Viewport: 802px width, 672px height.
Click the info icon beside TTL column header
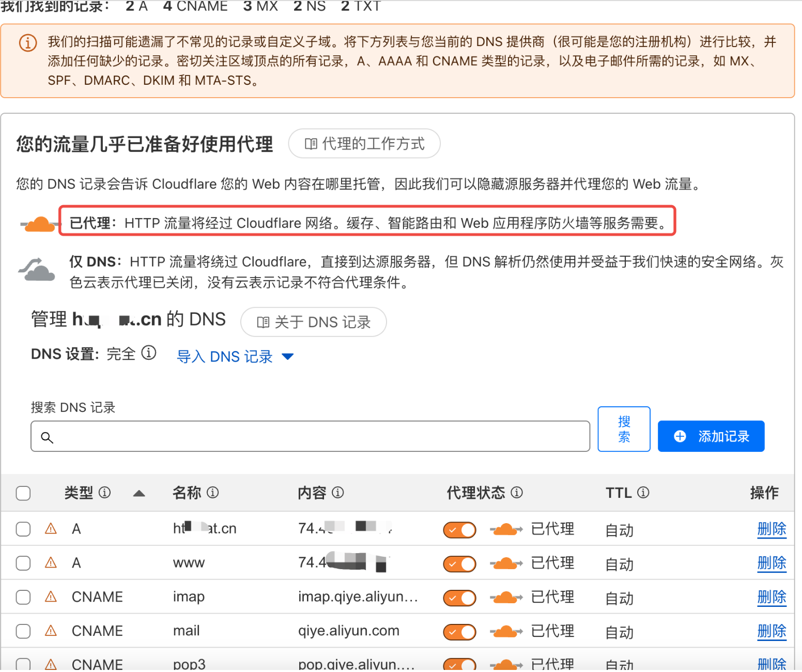[x=643, y=492]
